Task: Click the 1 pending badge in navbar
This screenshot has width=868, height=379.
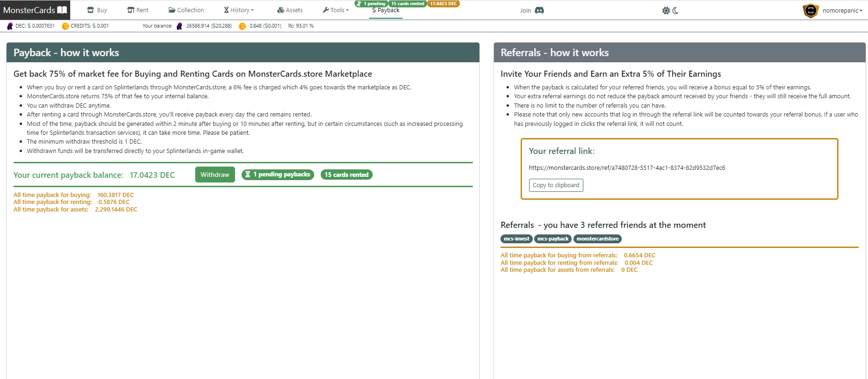Action: coord(371,4)
